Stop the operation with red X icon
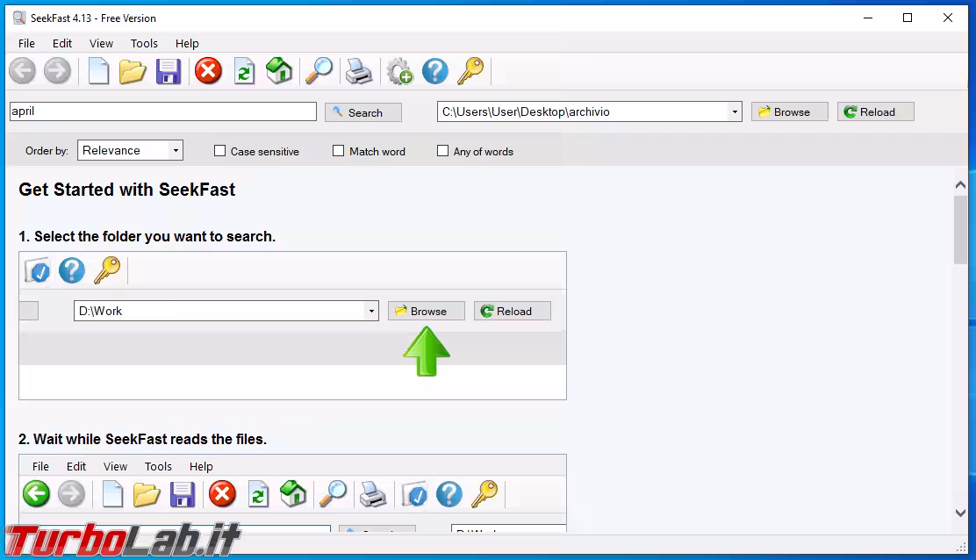Screen dimensions: 976x560 pyautogui.click(x=209, y=70)
